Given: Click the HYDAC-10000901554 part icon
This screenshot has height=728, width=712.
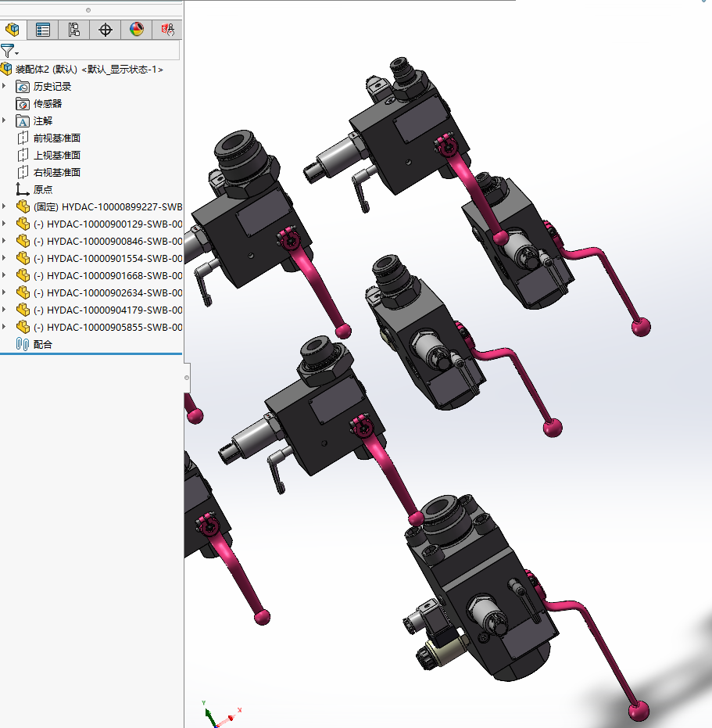Looking at the screenshot, I should [23, 258].
